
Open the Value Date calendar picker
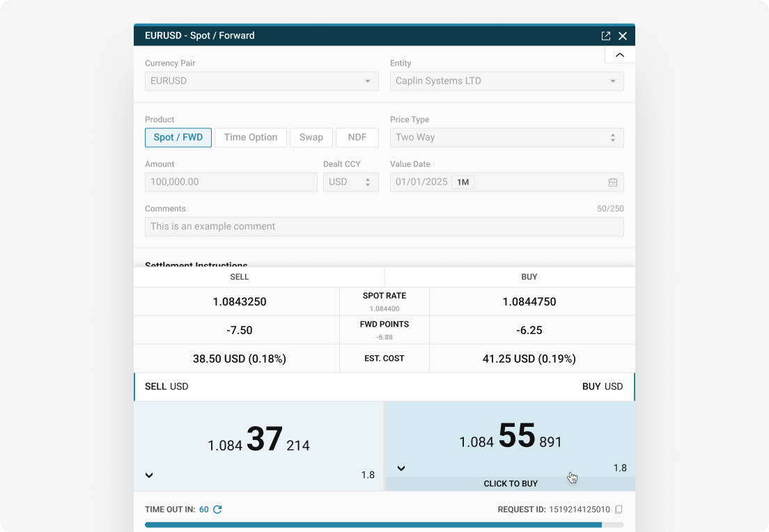point(613,182)
